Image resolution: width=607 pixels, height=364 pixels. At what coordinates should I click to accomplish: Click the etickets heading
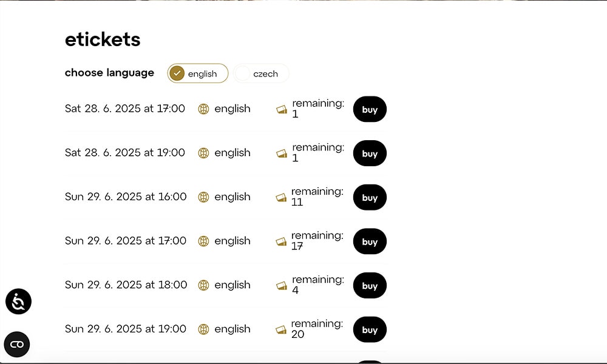tap(103, 40)
